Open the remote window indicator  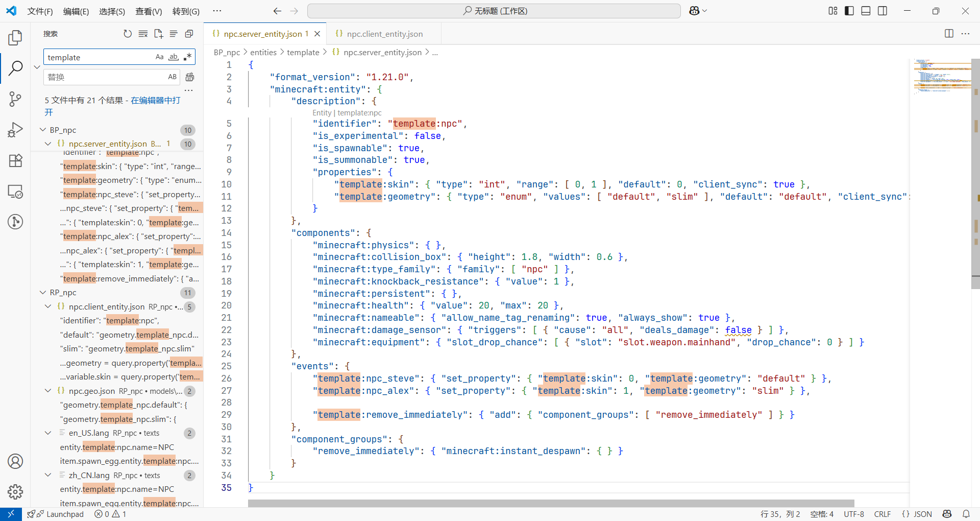(x=11, y=514)
